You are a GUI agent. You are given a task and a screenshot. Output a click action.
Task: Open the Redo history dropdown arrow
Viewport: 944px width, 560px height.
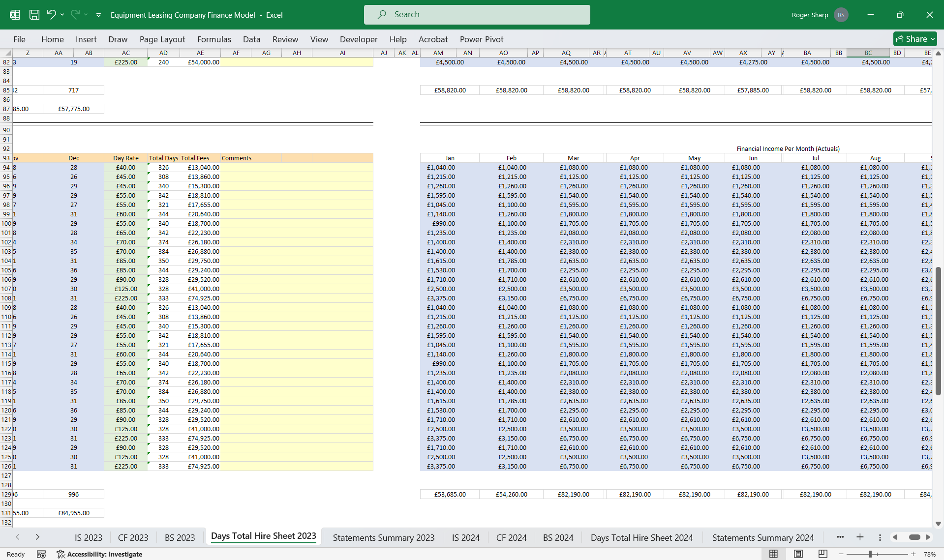click(x=86, y=15)
